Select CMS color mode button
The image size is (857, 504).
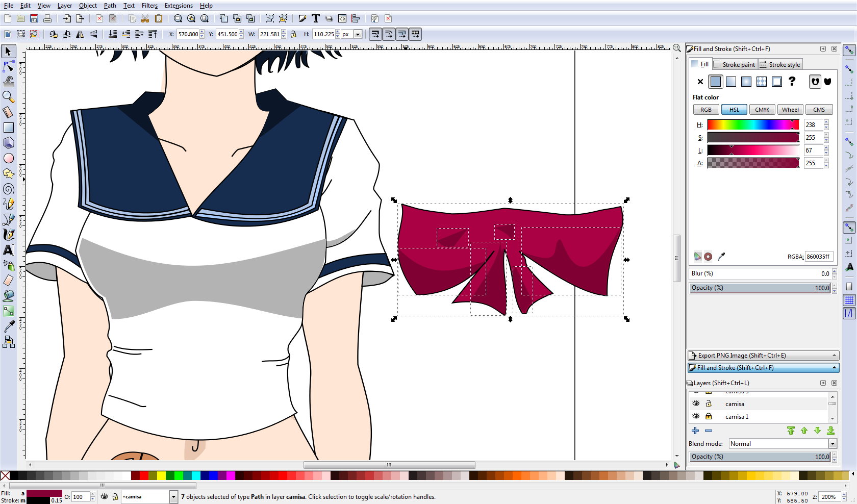tap(819, 110)
